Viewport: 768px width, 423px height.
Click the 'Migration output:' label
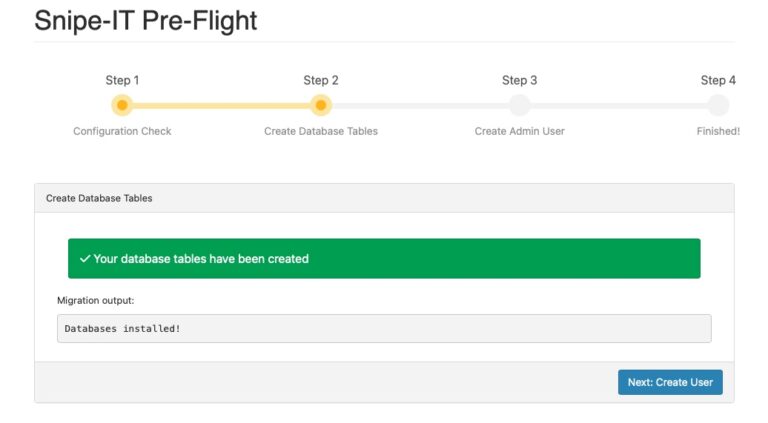point(95,300)
